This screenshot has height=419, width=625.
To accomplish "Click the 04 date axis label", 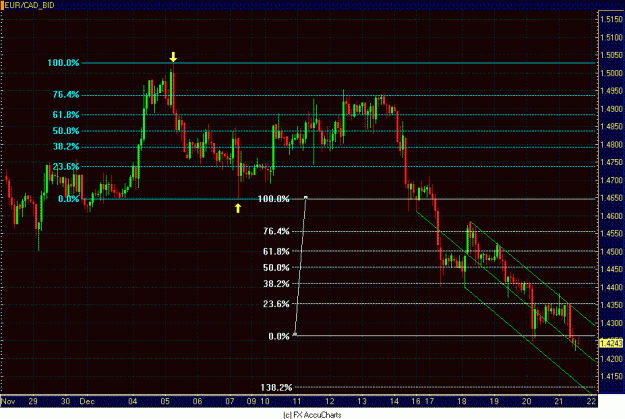I will click(x=132, y=401).
